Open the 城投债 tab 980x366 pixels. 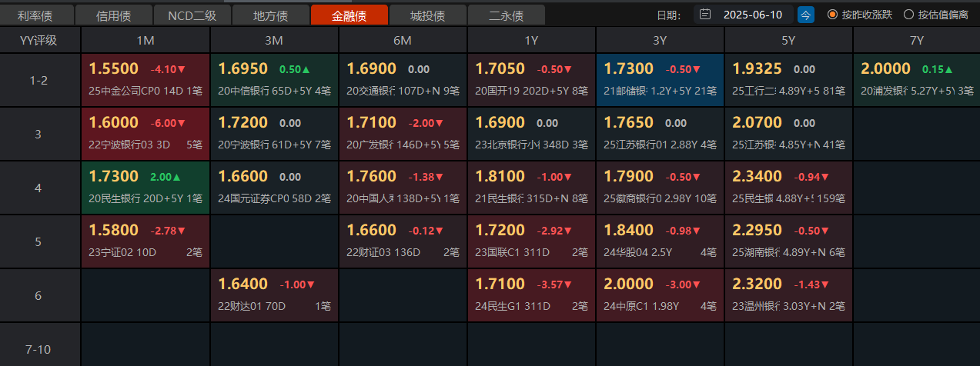427,15
